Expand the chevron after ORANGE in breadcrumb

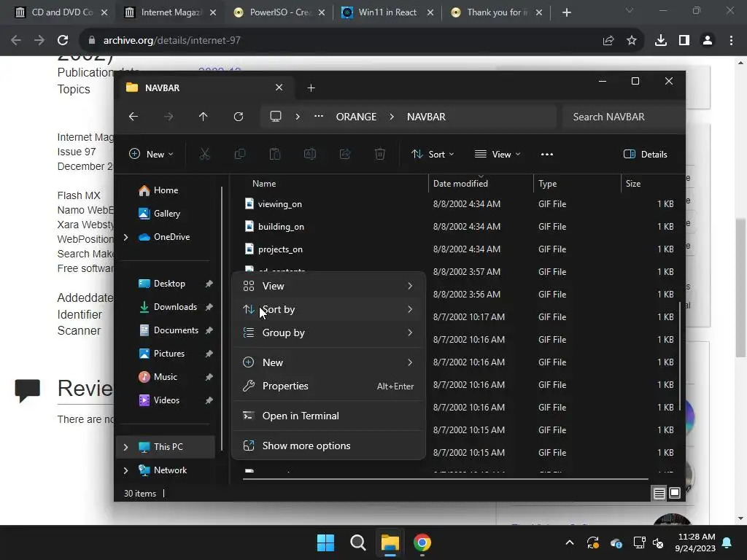pos(392,117)
